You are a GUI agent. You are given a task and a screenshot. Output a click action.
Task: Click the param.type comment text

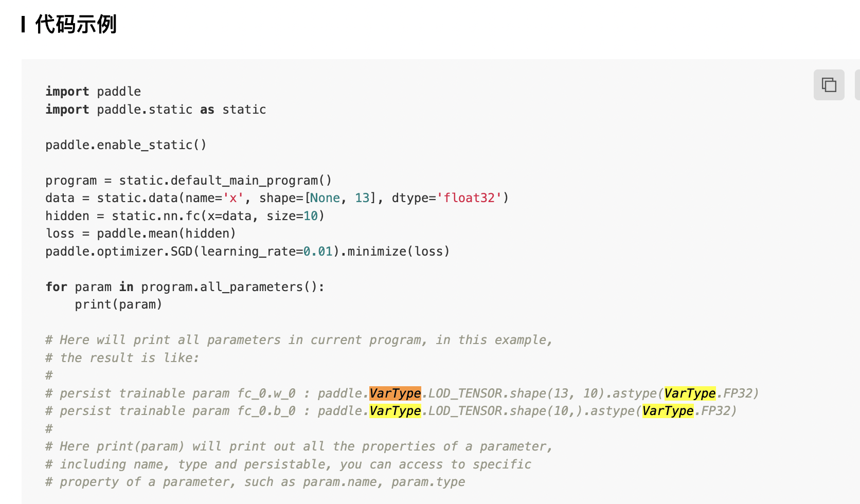427,482
